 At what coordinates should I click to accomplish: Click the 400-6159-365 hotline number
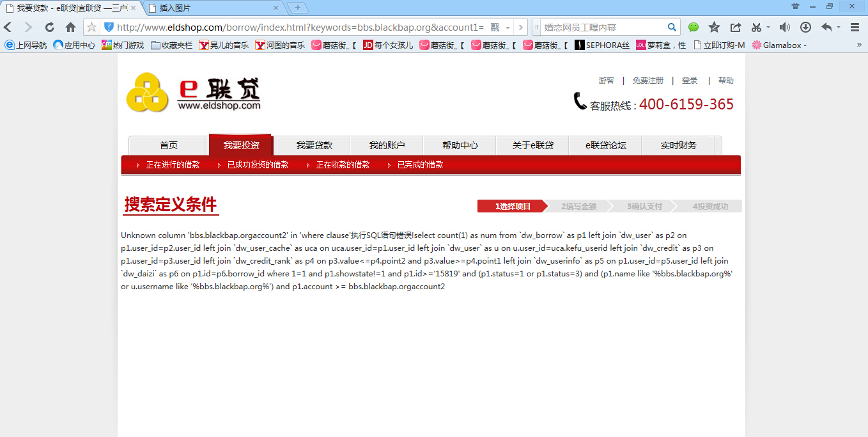(686, 104)
